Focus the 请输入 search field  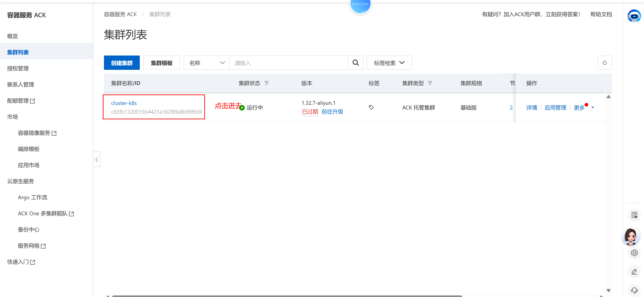pos(289,63)
